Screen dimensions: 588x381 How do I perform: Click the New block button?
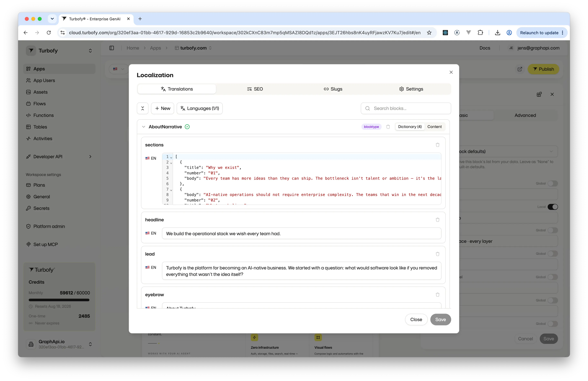coord(162,108)
